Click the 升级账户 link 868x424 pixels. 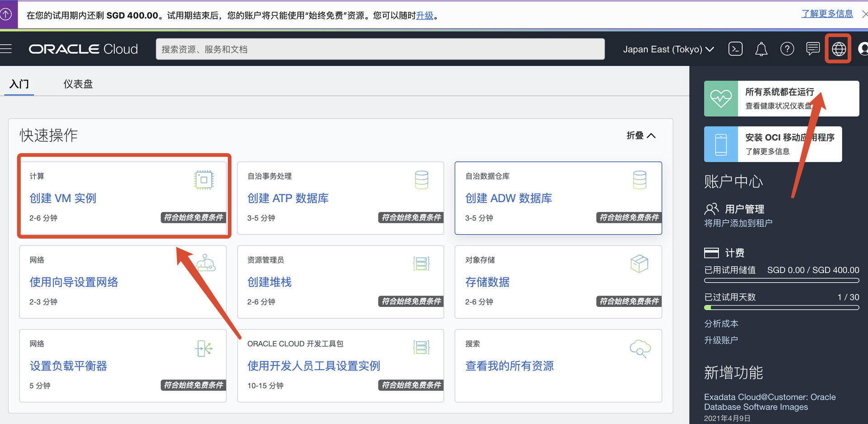[x=721, y=340]
